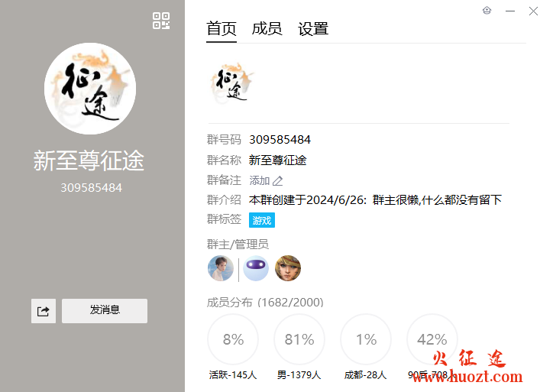Viewport: 540px width, 392px height.
Task: Close the group info window
Action: (x=533, y=11)
